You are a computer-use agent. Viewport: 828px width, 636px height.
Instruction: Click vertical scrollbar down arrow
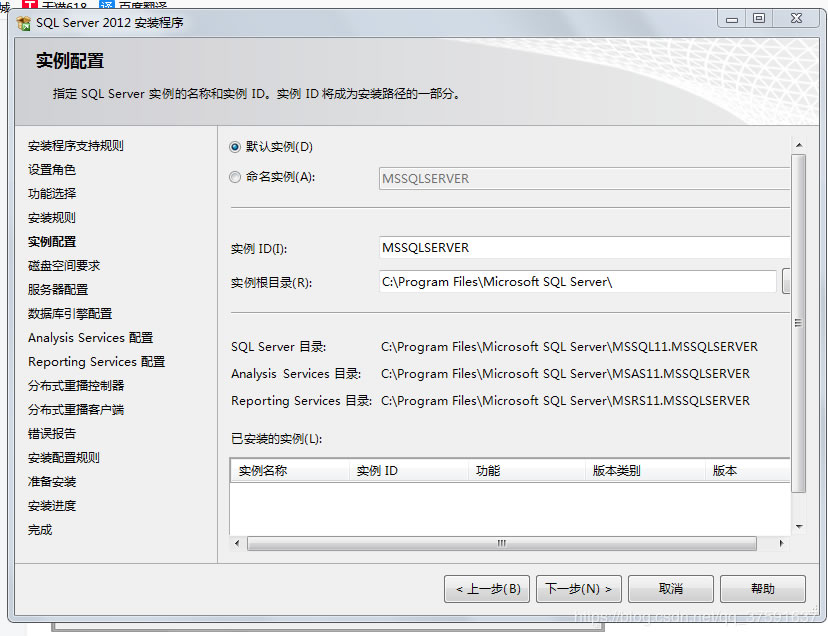click(x=798, y=526)
